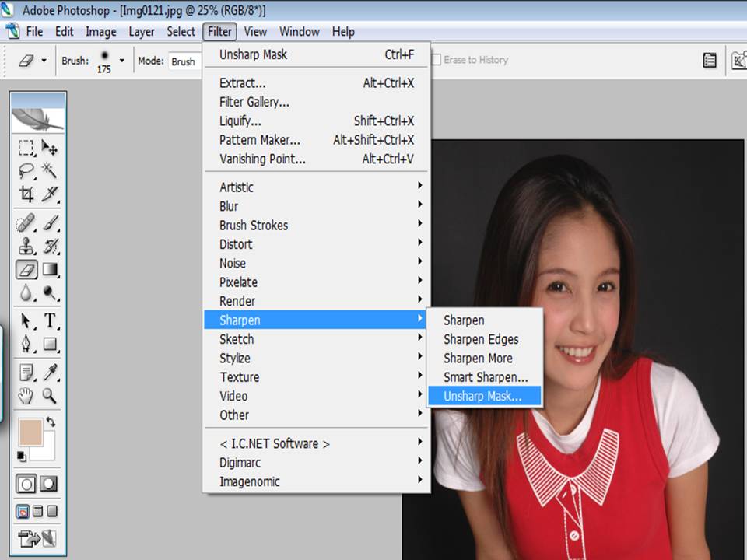
Task: Choose Full Screen Mode
Action: click(x=52, y=512)
